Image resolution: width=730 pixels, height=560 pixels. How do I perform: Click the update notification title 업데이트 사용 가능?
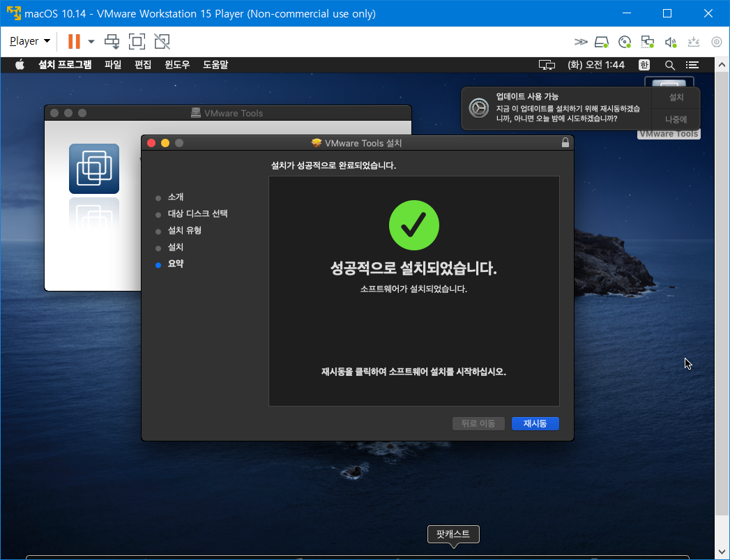click(527, 97)
